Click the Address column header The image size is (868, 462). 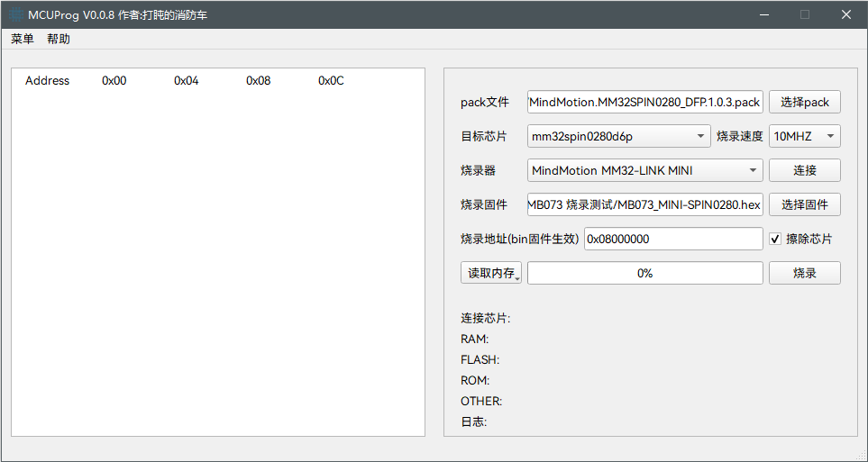point(47,81)
